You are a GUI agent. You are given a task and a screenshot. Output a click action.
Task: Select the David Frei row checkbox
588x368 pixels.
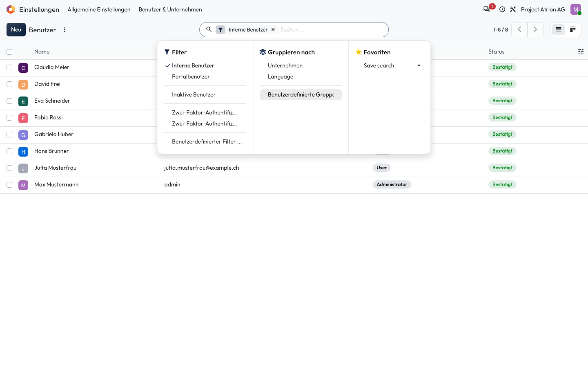9,84
